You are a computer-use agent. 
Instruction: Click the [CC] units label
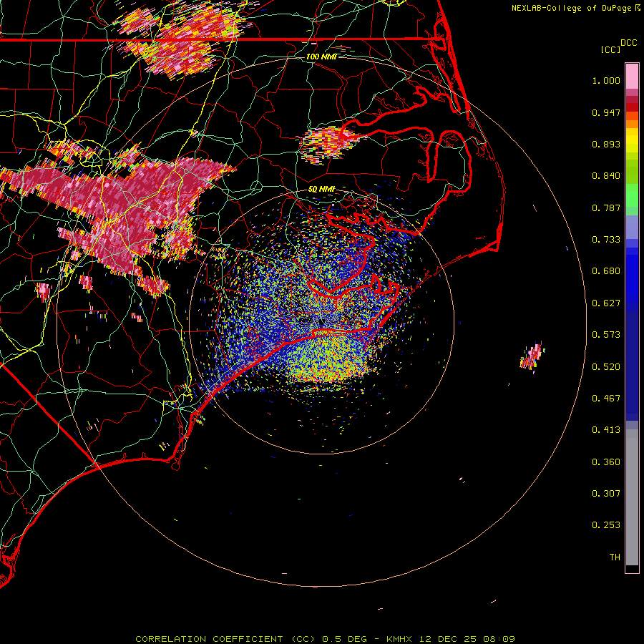click(610, 49)
